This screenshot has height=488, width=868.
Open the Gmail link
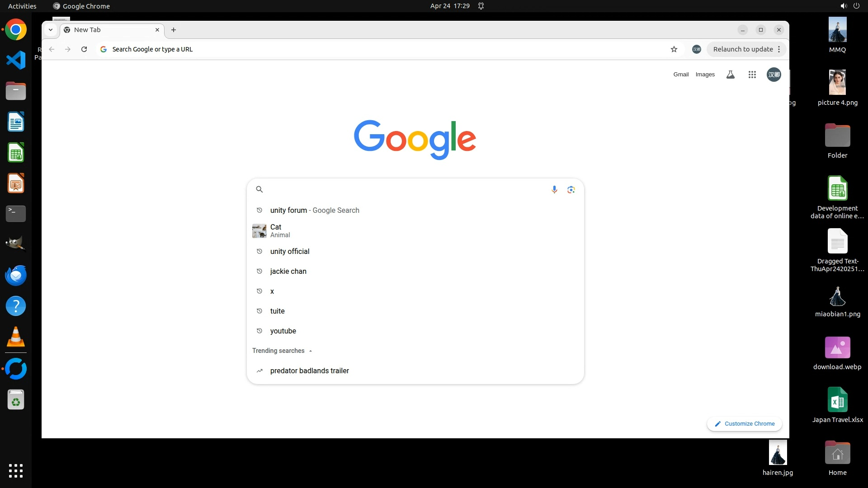click(x=681, y=75)
